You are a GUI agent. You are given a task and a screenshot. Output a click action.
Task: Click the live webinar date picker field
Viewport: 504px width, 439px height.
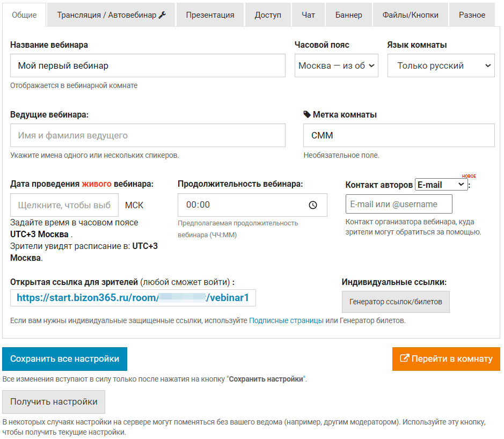(64, 205)
